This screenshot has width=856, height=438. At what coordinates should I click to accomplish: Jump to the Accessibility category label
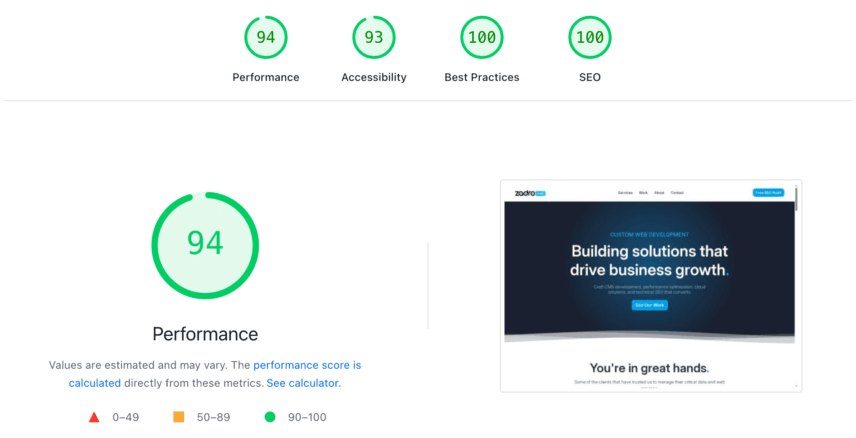tap(373, 77)
